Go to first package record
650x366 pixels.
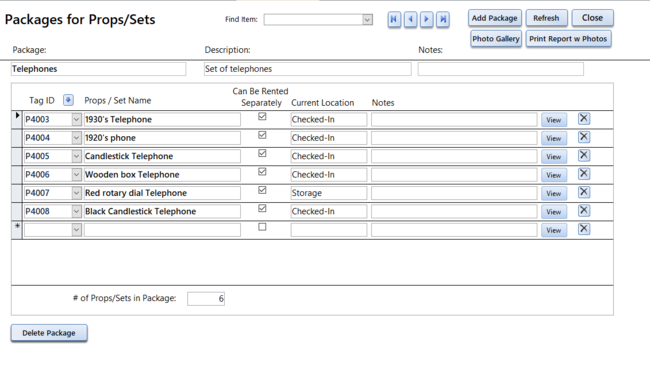[394, 19]
